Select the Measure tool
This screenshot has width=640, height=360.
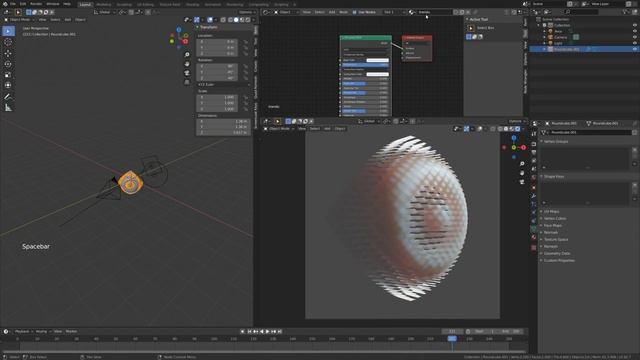8,108
